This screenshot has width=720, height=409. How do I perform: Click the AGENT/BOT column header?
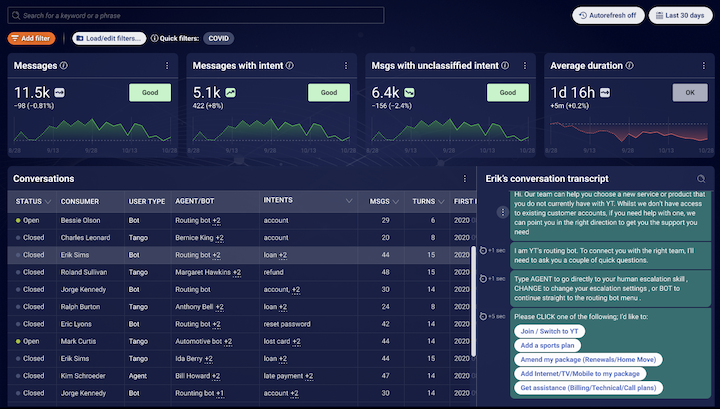[x=195, y=201]
